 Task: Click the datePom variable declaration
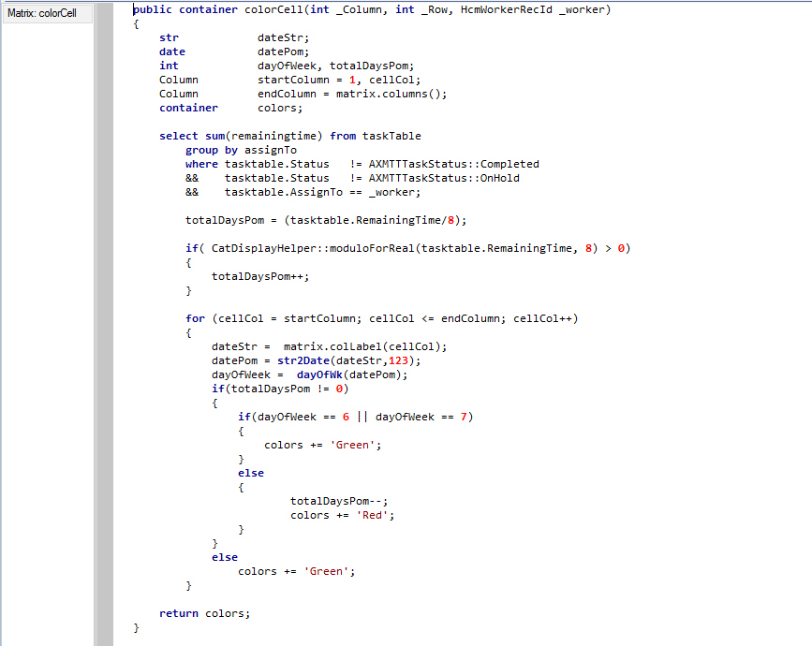[x=283, y=51]
